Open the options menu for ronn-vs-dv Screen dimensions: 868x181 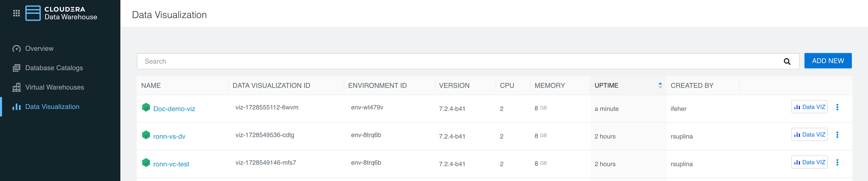click(x=837, y=135)
